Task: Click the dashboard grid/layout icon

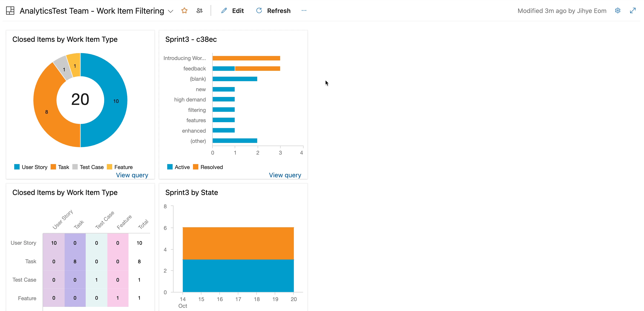Action: click(x=11, y=10)
